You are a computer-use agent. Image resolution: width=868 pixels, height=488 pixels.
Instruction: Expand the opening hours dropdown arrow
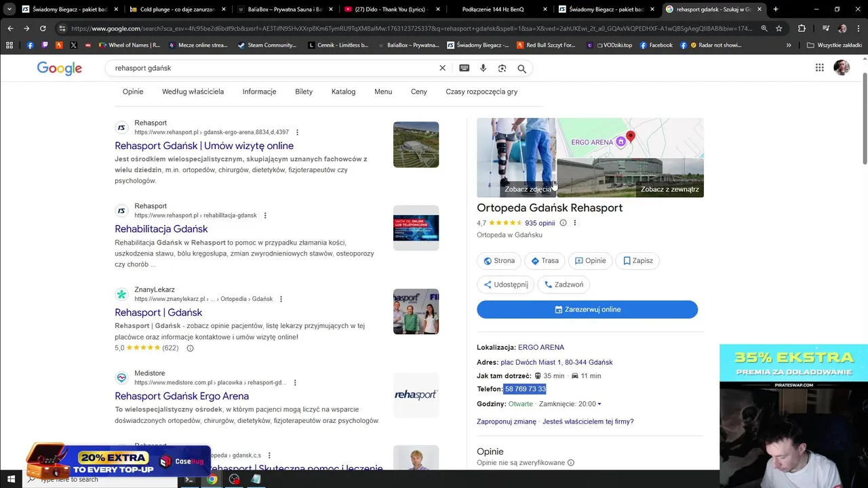pyautogui.click(x=599, y=404)
